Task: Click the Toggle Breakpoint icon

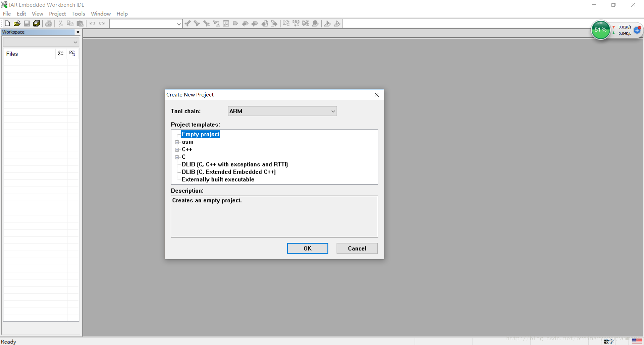Action: pyautogui.click(x=315, y=23)
